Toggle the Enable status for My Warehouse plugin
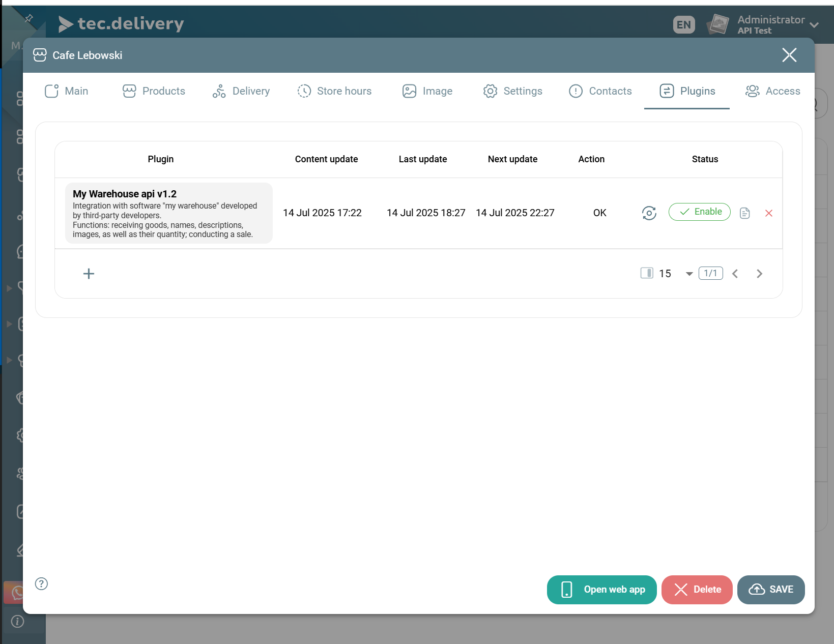 (700, 212)
